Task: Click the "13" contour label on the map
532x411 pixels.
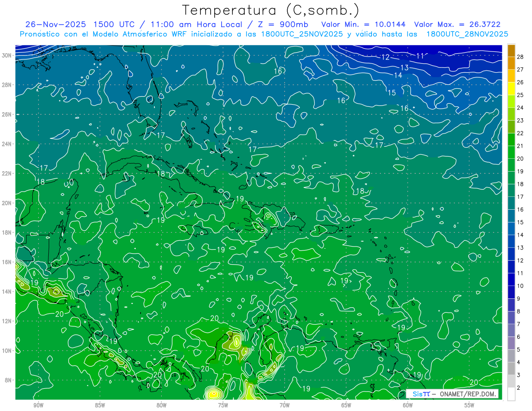Action: point(404,67)
